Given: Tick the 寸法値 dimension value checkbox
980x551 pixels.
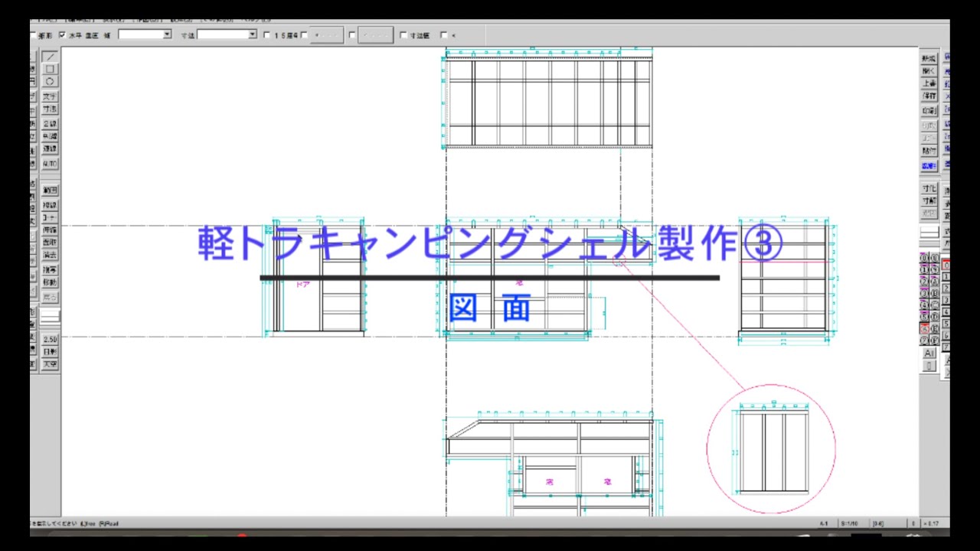Looking at the screenshot, I should coord(403,35).
